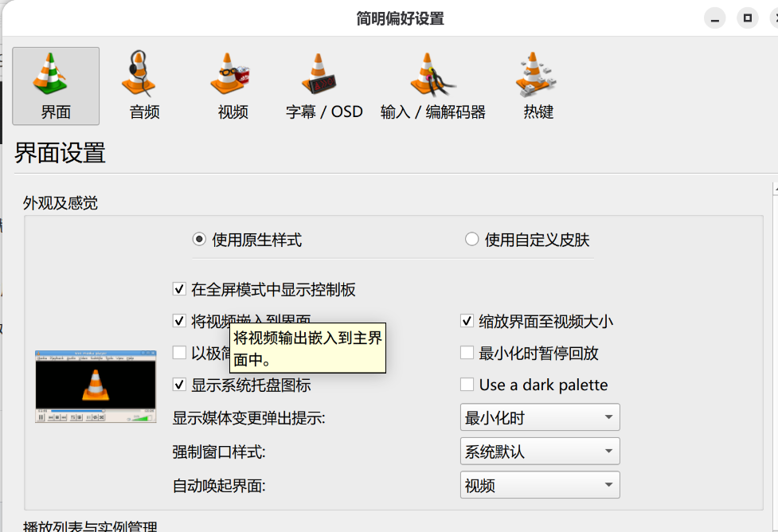The image size is (778, 532).
Task: Minimize the 简明偏好设置 window
Action: 715,19
